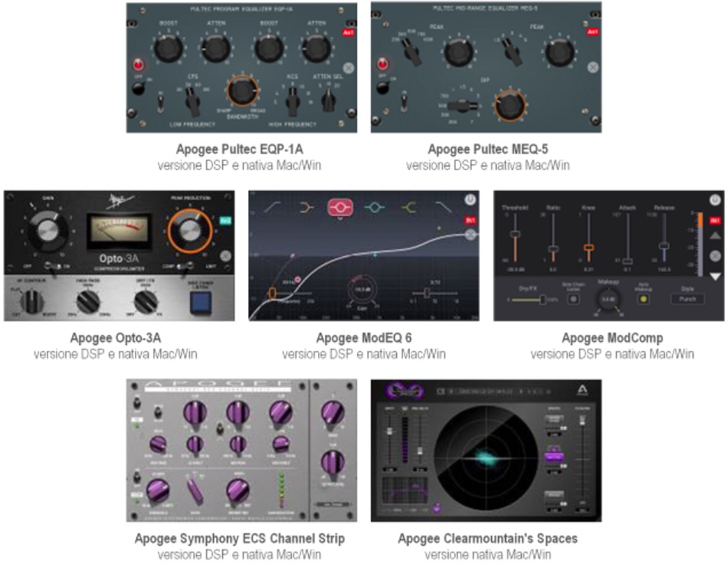
Task: Click the KCS high frequency selector on EQP-1A
Action: point(292,102)
